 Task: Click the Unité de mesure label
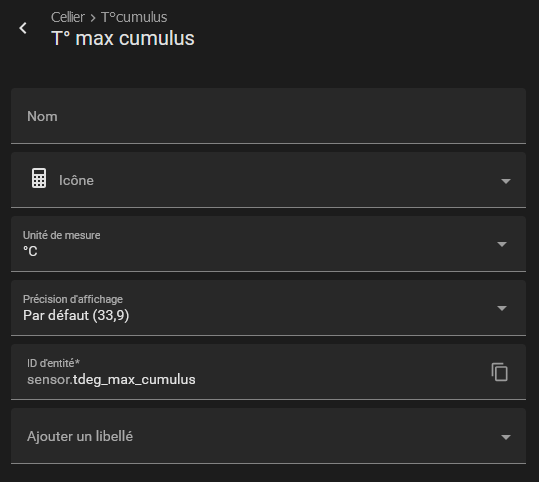(x=62, y=235)
